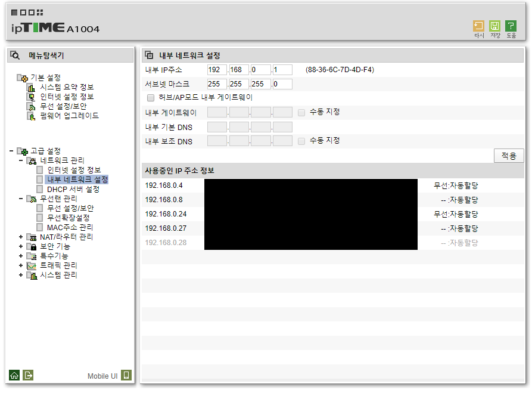Expand the 시스템 관리 tree node
Image resolution: width=532 pixels, height=393 pixels.
pyautogui.click(x=21, y=275)
